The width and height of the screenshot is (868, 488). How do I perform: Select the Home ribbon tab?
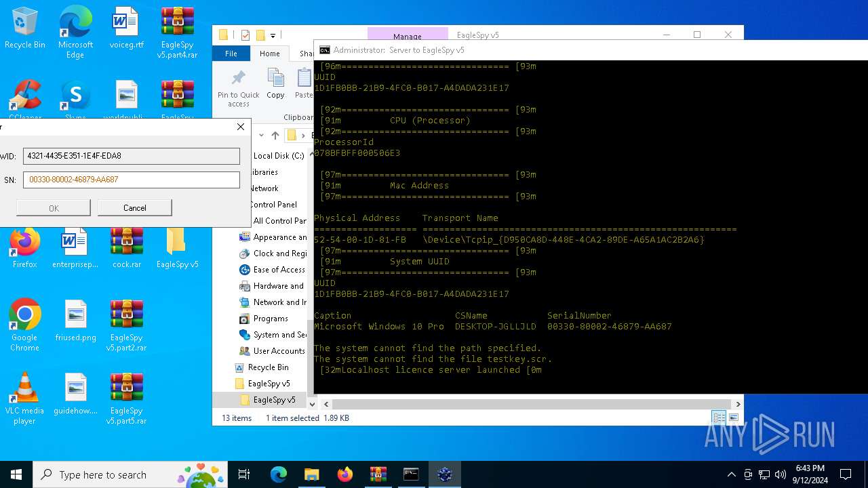tap(269, 54)
